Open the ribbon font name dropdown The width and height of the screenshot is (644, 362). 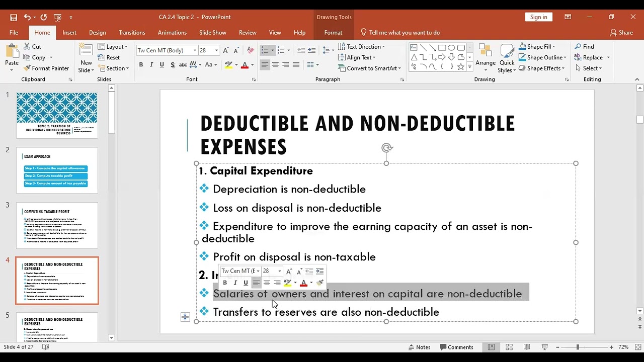(195, 50)
